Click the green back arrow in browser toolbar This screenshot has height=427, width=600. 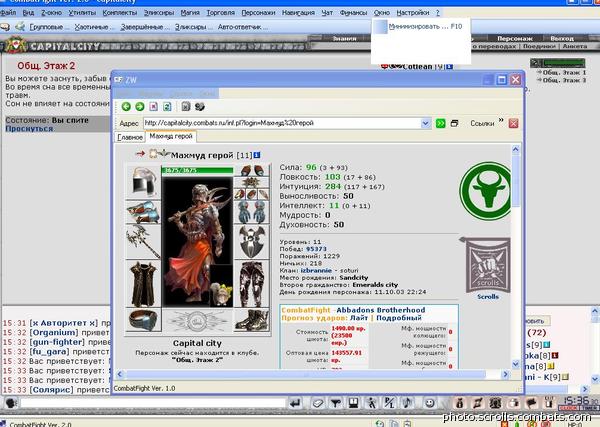126,106
